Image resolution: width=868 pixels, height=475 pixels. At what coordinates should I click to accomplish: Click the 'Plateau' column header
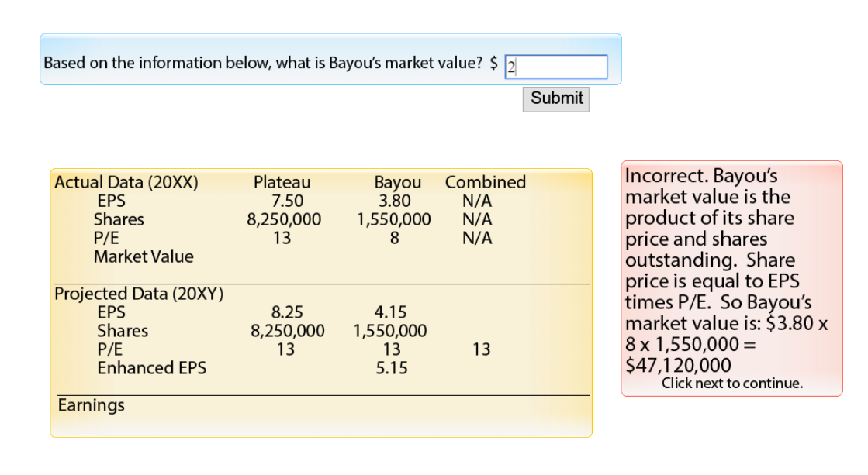pos(282,182)
